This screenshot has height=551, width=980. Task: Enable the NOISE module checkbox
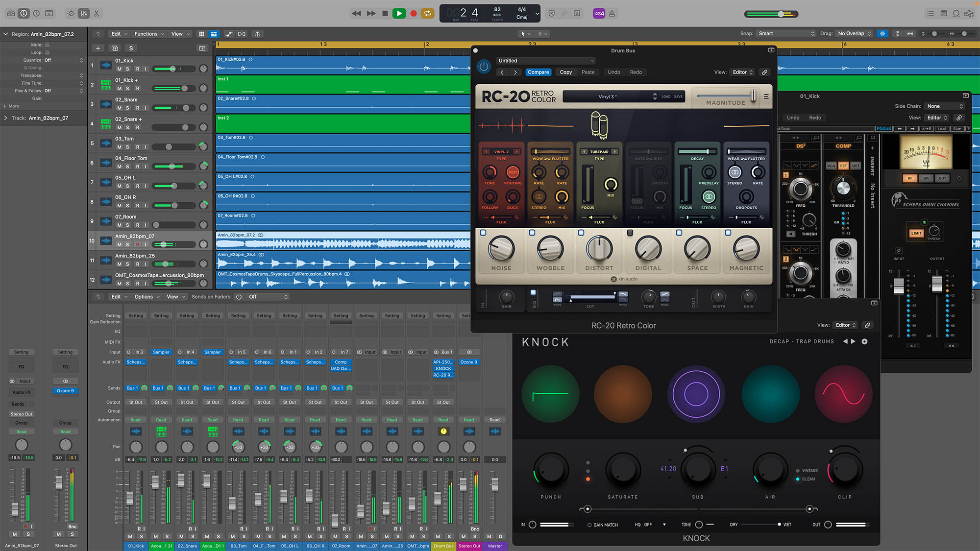pos(483,233)
